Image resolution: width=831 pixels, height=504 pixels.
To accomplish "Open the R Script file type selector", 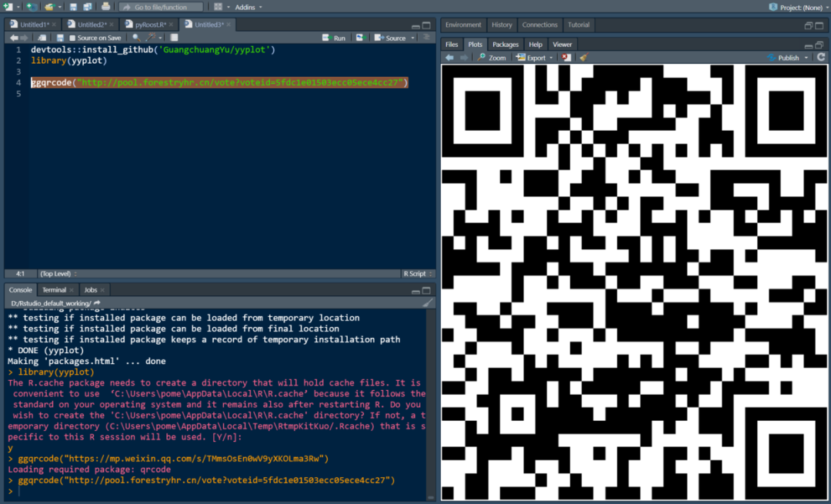I will (418, 273).
